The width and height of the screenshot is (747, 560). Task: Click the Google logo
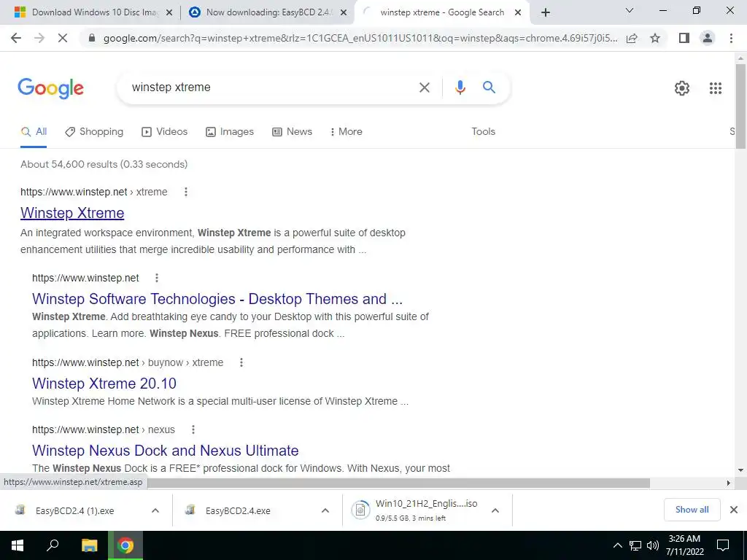pos(50,88)
